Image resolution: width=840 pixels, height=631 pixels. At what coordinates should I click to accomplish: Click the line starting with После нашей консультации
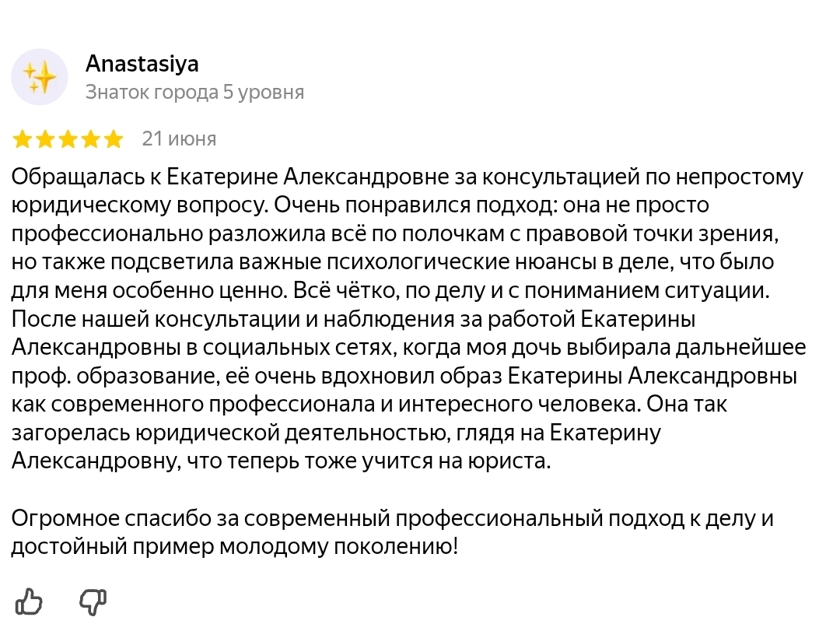pyautogui.click(x=354, y=319)
